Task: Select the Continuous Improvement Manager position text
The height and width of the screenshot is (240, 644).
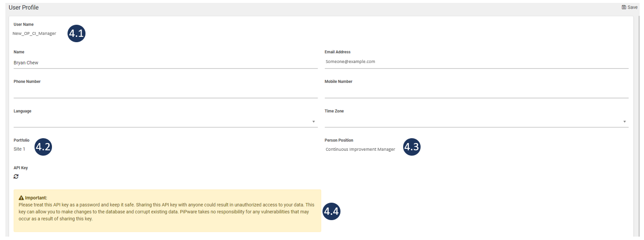Action: pyautogui.click(x=360, y=149)
